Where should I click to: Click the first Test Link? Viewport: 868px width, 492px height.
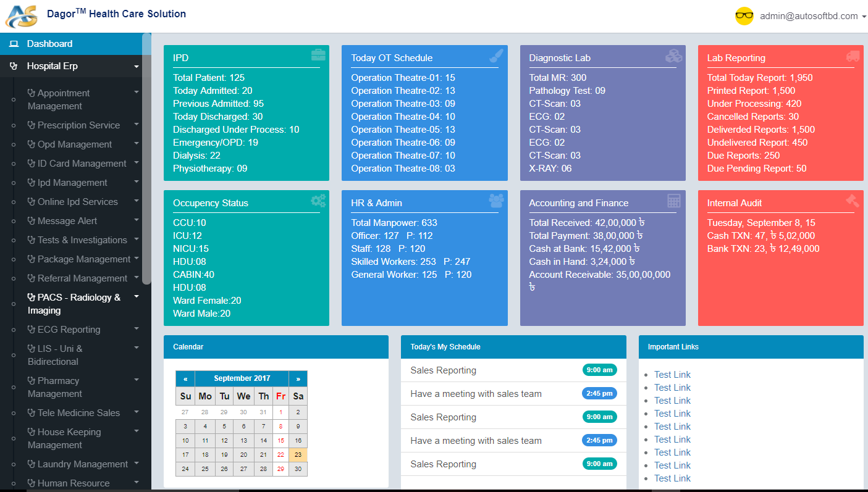[672, 375]
